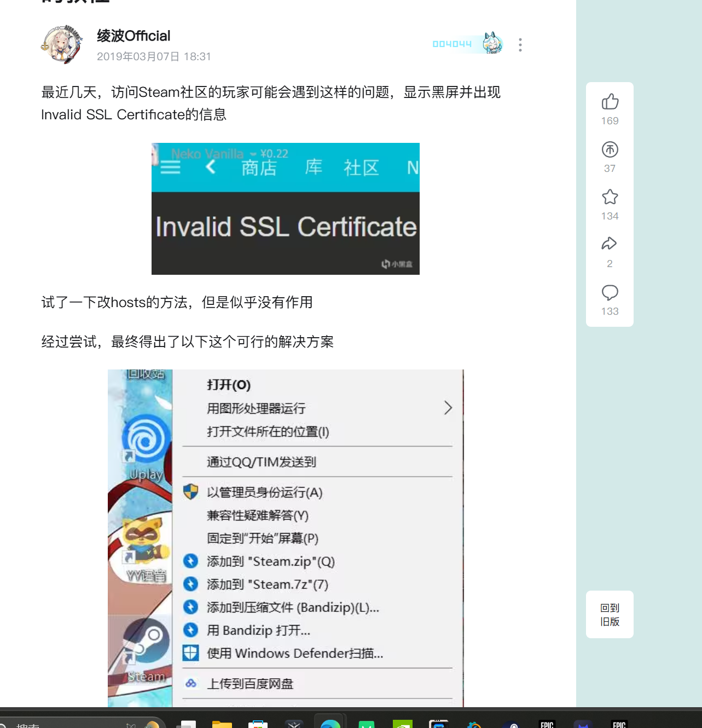Open File Explorer from the taskbar
702x728 pixels.
pyautogui.click(x=222, y=724)
